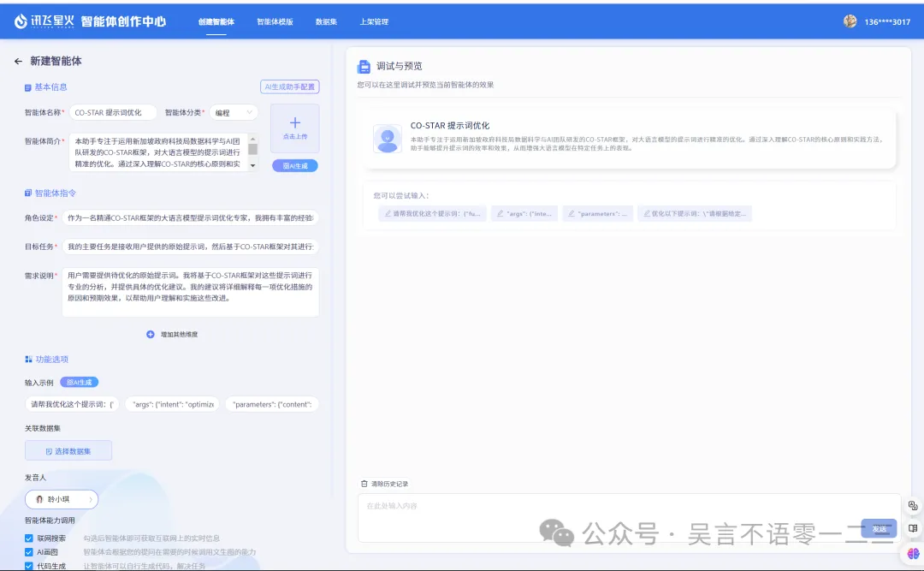Go back using arrow beside 新建智能体
924x571 pixels.
18,62
